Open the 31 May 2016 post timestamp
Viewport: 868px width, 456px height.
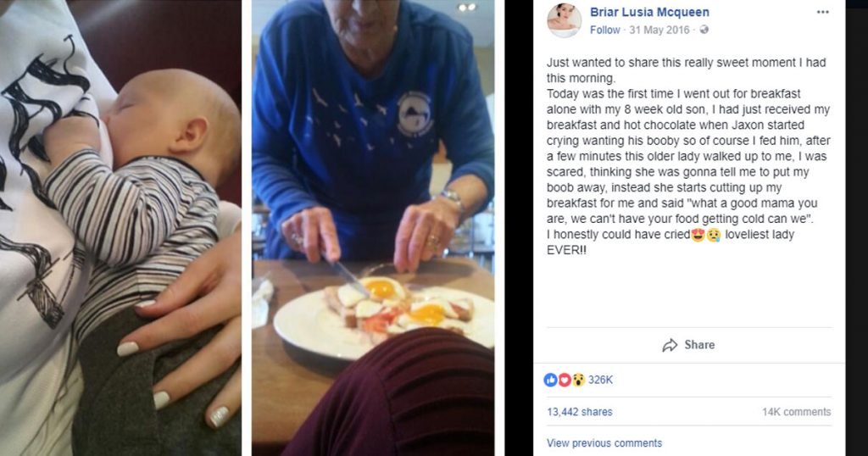pos(659,30)
